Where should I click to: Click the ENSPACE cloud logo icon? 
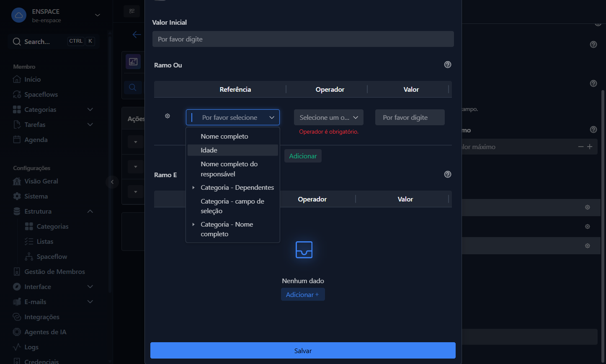pyautogui.click(x=19, y=15)
